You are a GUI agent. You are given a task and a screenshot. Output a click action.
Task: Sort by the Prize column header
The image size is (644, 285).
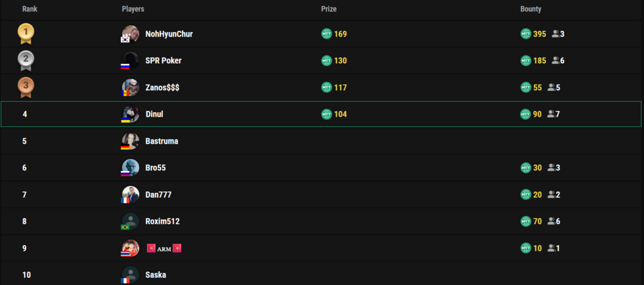click(x=328, y=9)
